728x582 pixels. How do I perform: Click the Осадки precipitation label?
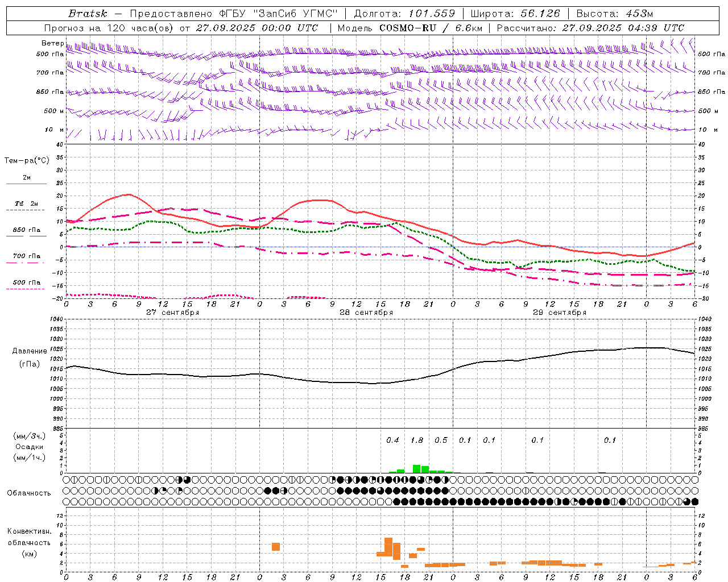coord(29,447)
